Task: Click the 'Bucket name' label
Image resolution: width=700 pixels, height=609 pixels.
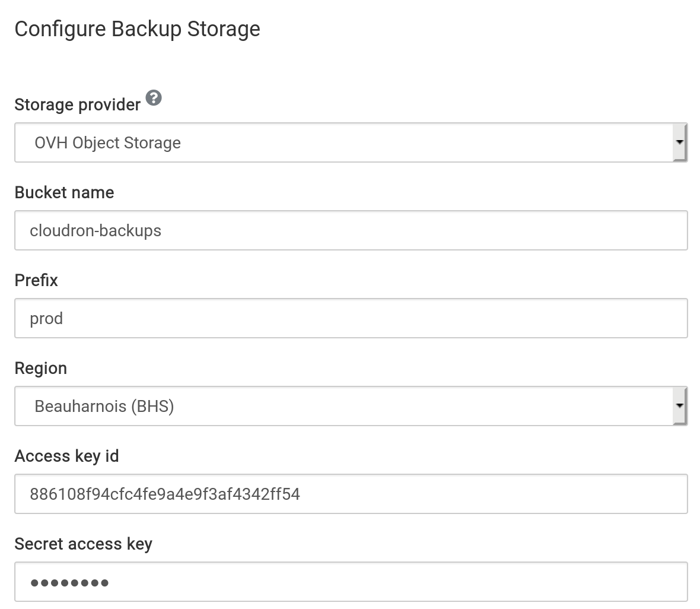Action: pyautogui.click(x=64, y=192)
